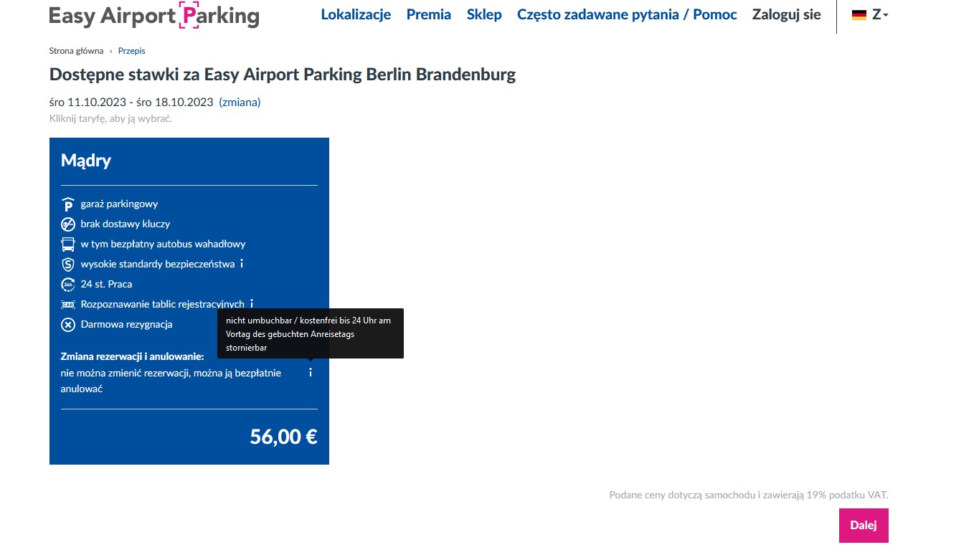Click the German flag icon

point(859,15)
